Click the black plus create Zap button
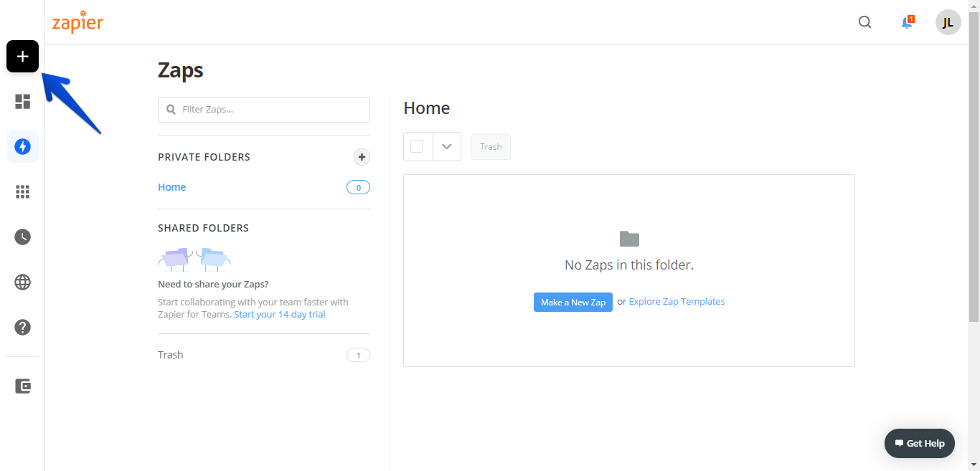980x471 pixels. 22,57
